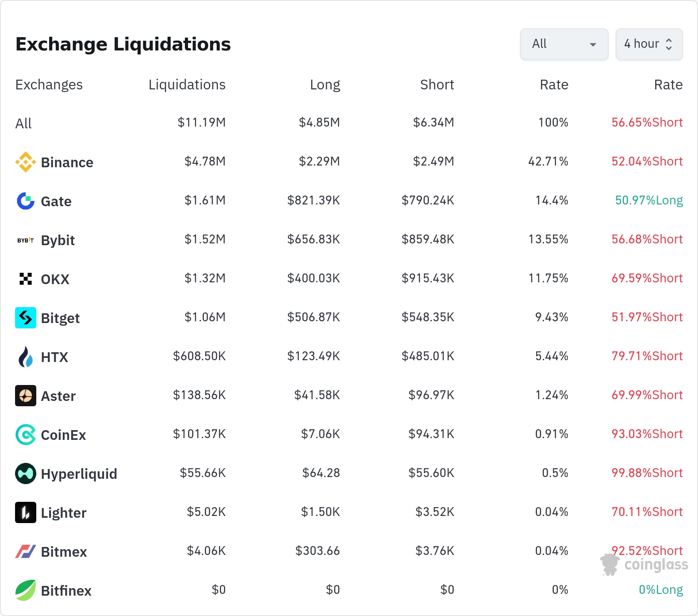
Task: Sort by the Long column header
Action: 325,85
